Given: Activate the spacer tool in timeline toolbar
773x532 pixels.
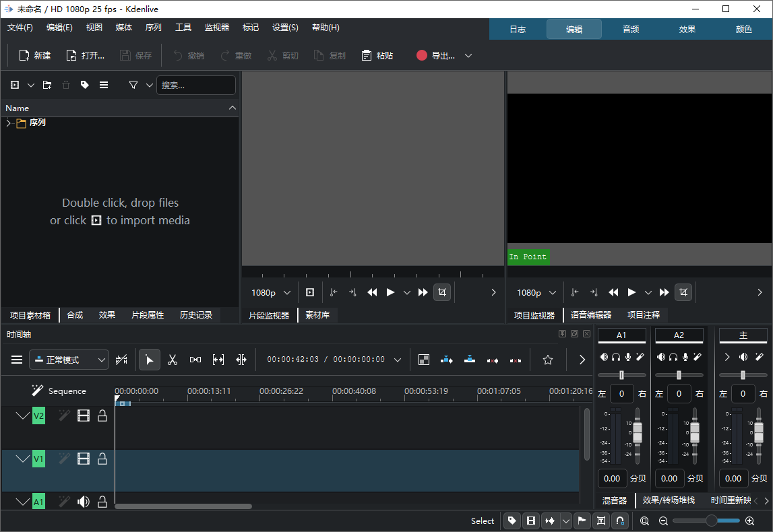Looking at the screenshot, I should (195, 360).
